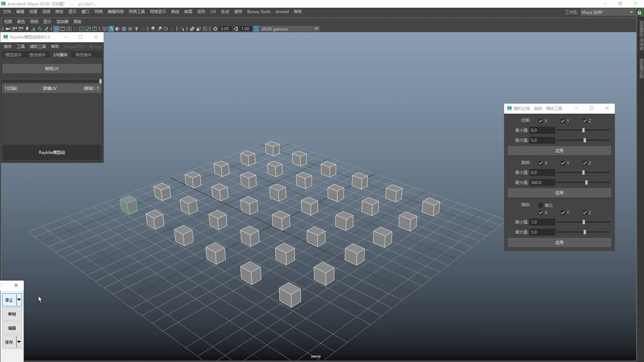
Task: Drag the 最大值 slider for 位移
Action: pyautogui.click(x=584, y=140)
